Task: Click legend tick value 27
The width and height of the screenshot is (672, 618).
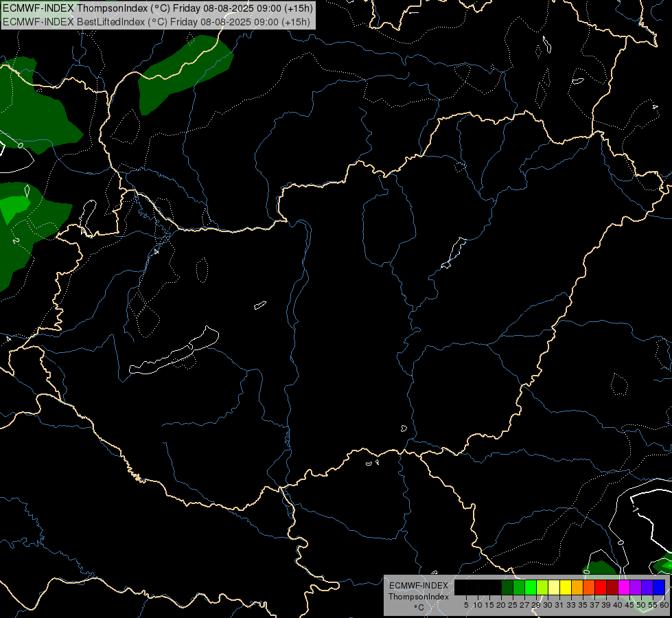Action: click(524, 605)
